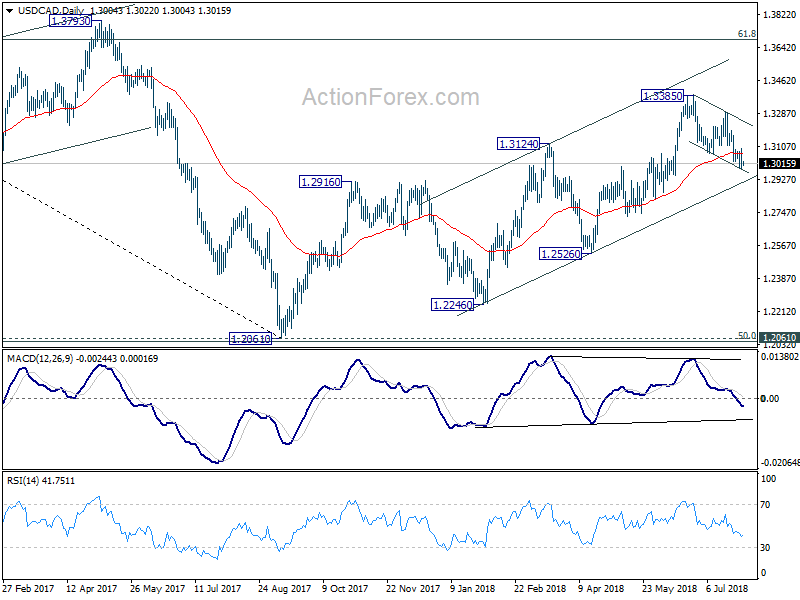Screen dimensions: 800x600
Task: Click the 6 Jul 2018 date marker
Action: pos(727,588)
